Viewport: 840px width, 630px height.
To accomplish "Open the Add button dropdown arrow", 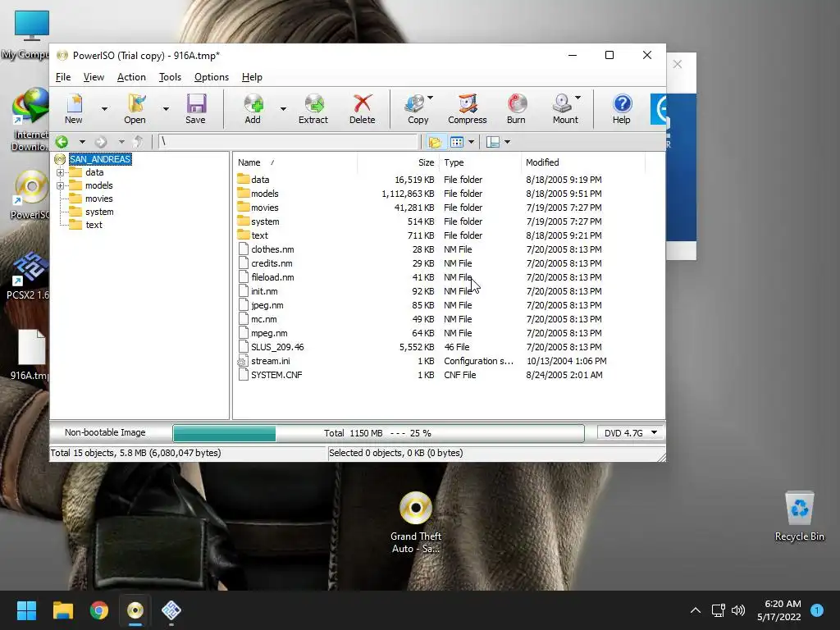I will [x=283, y=109].
